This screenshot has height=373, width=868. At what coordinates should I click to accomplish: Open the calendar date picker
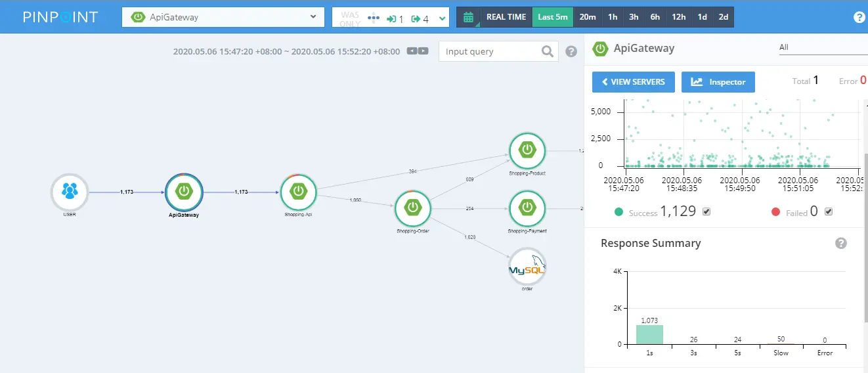pyautogui.click(x=469, y=18)
